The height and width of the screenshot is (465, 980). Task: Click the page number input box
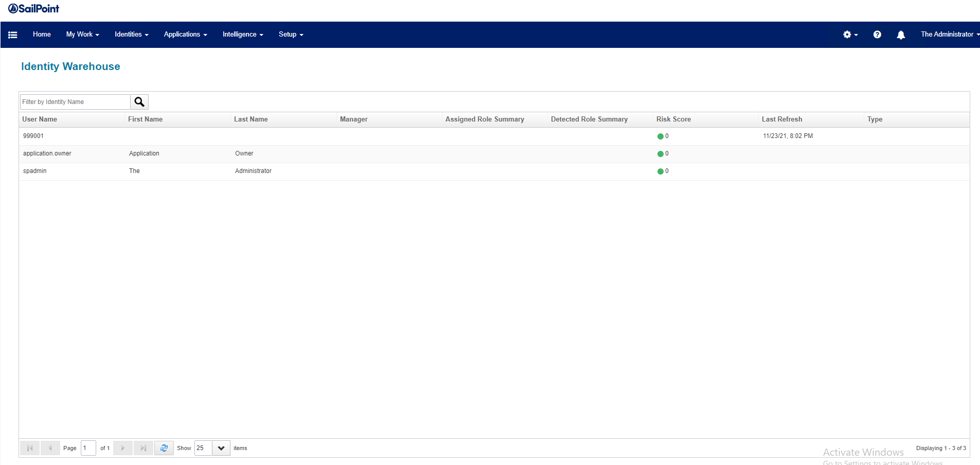pyautogui.click(x=88, y=448)
